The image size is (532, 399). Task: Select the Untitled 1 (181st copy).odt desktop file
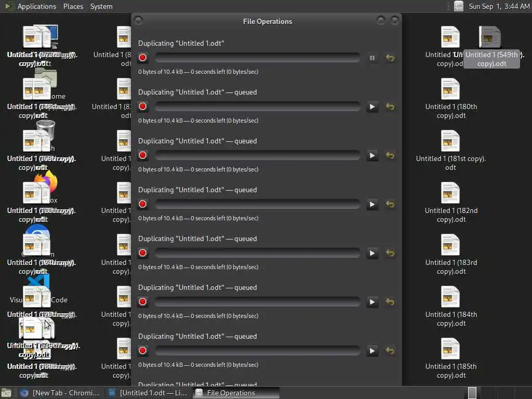point(451,151)
